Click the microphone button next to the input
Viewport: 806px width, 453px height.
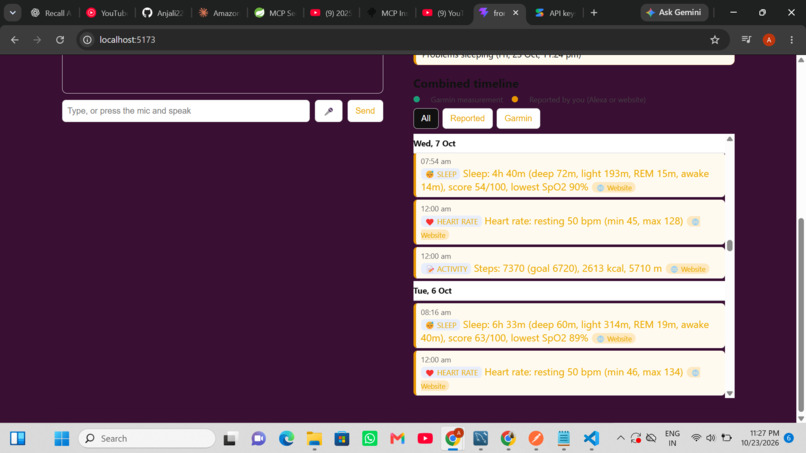328,111
